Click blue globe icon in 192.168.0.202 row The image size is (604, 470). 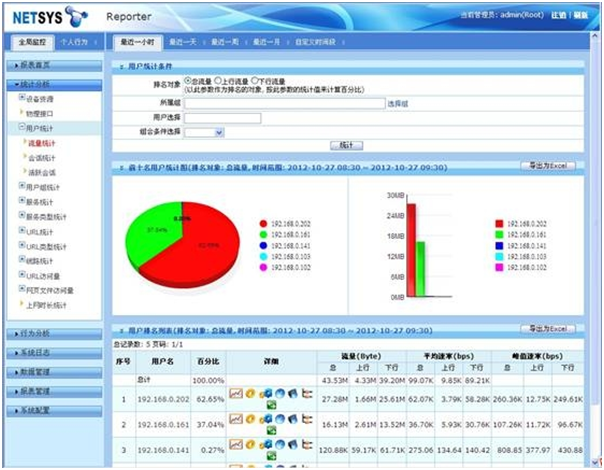tap(279, 395)
